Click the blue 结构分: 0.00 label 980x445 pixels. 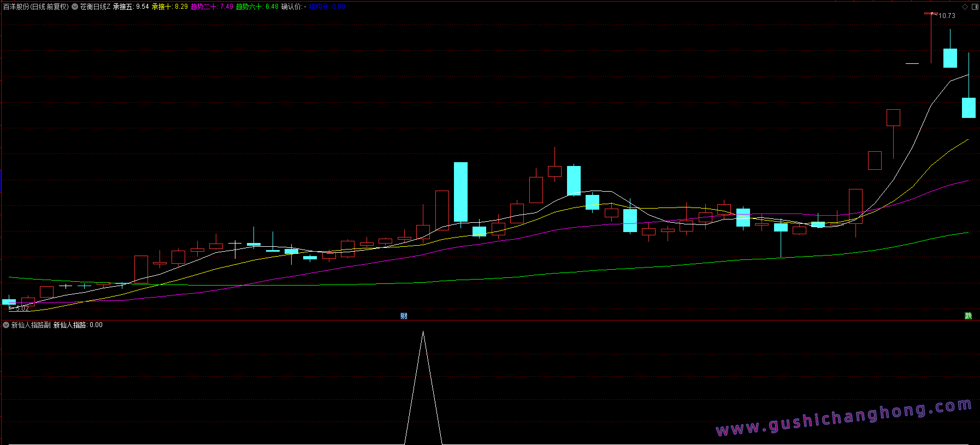tap(327, 7)
